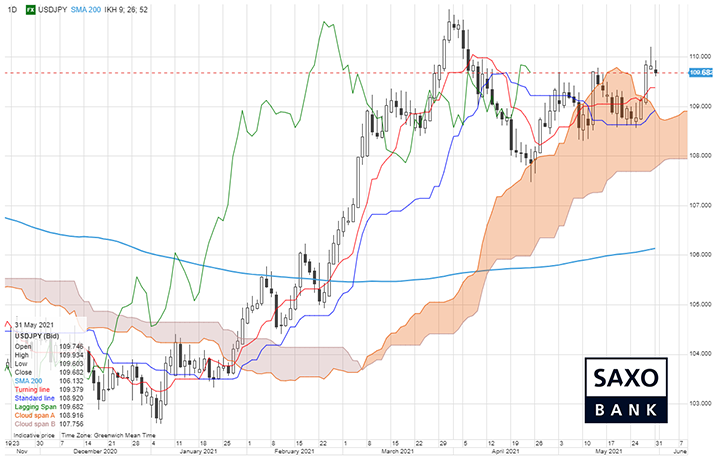Image resolution: width=720 pixels, height=462 pixels.
Task: Click the 108.000 price axis label
Action: (x=700, y=156)
